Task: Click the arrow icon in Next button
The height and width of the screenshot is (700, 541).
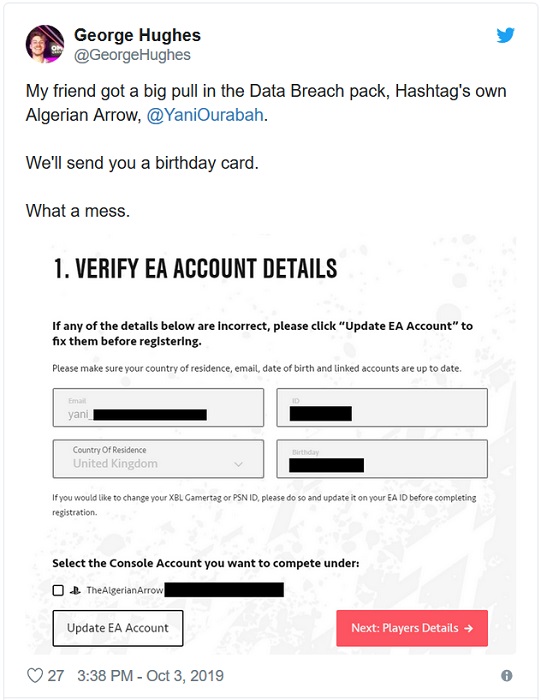Action: tap(468, 628)
